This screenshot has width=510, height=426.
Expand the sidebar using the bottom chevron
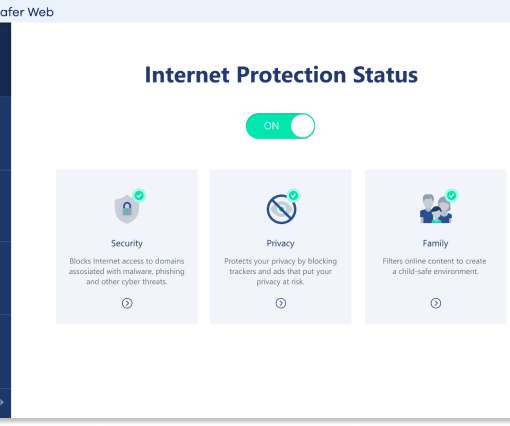pyautogui.click(x=2, y=402)
